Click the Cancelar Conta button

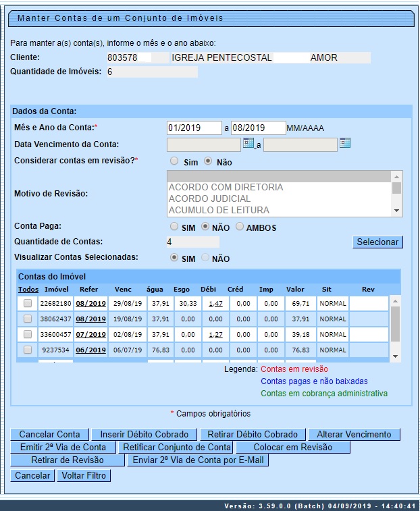[x=49, y=435]
